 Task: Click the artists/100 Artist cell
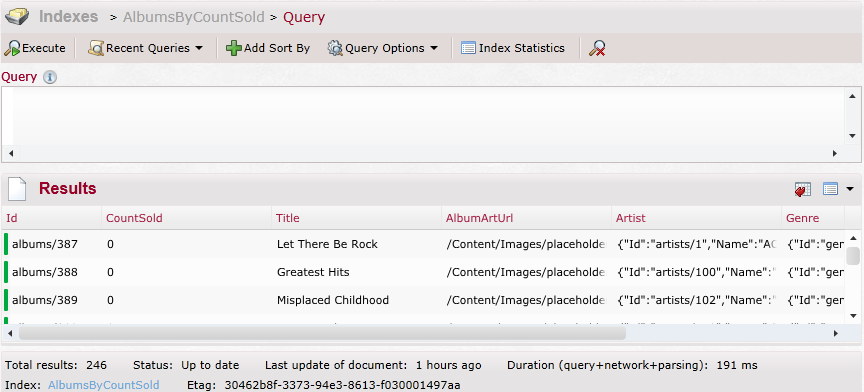pyautogui.click(x=696, y=272)
